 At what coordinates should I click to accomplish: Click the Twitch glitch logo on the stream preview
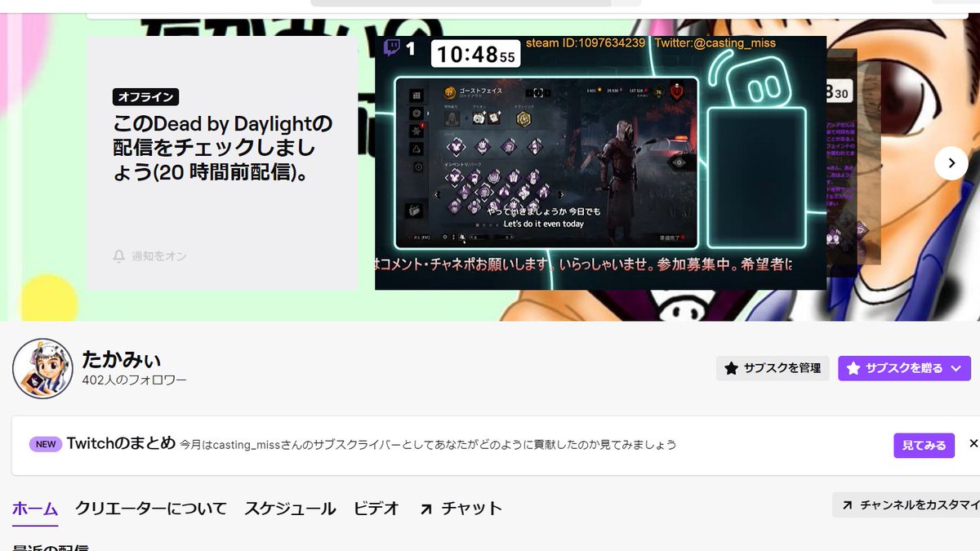coord(390,46)
